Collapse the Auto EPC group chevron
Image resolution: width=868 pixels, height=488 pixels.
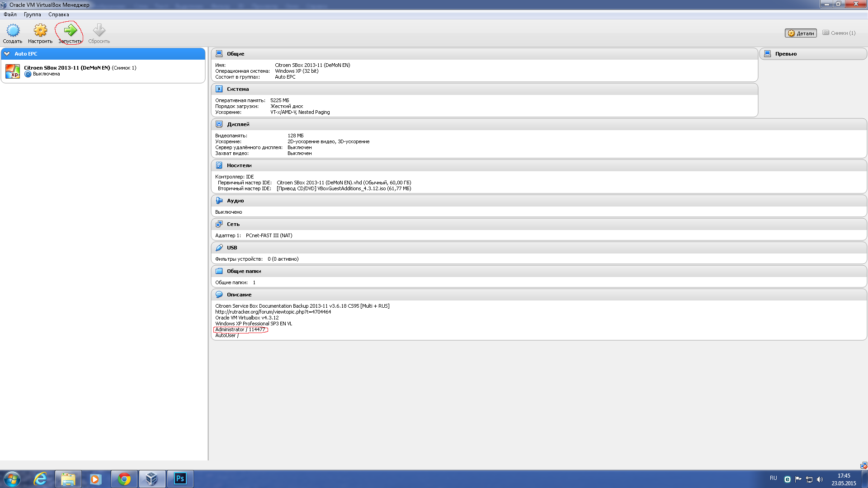tap(7, 54)
